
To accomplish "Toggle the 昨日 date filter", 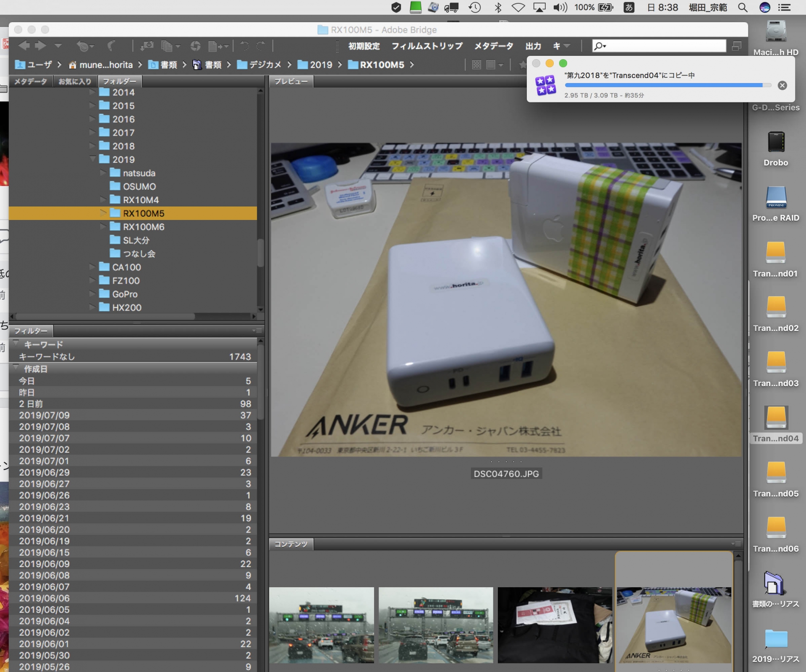I will (133, 392).
